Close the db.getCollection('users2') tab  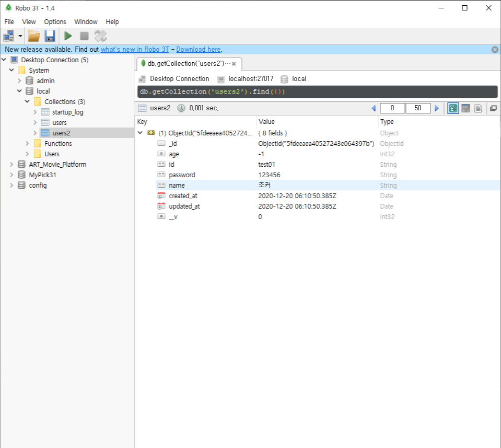click(234, 64)
